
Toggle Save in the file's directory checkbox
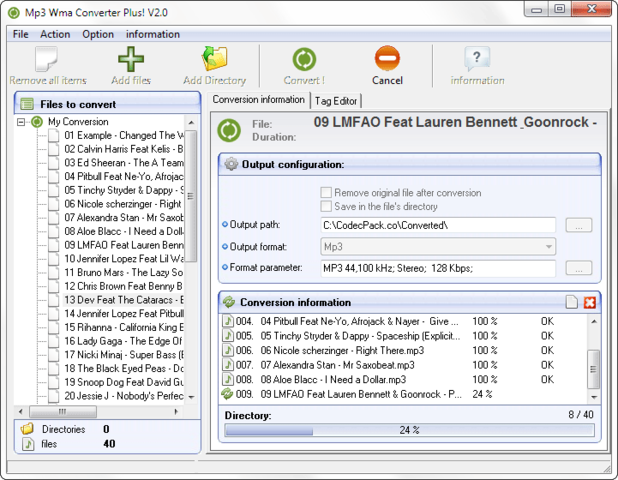coord(326,206)
